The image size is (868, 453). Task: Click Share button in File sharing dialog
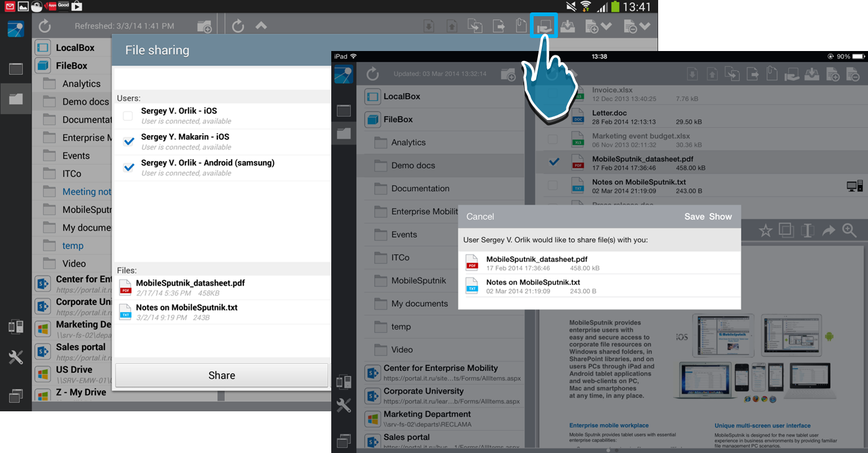pos(222,375)
